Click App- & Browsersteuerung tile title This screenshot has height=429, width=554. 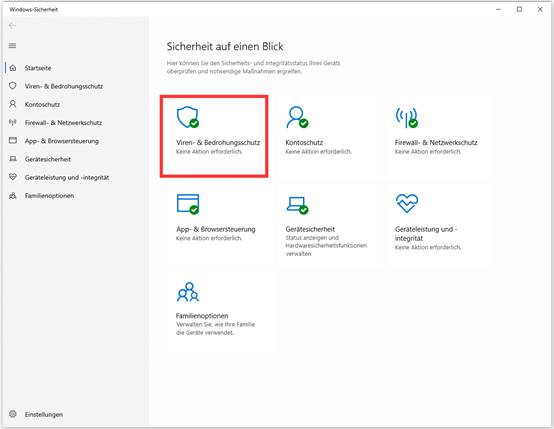(216, 229)
